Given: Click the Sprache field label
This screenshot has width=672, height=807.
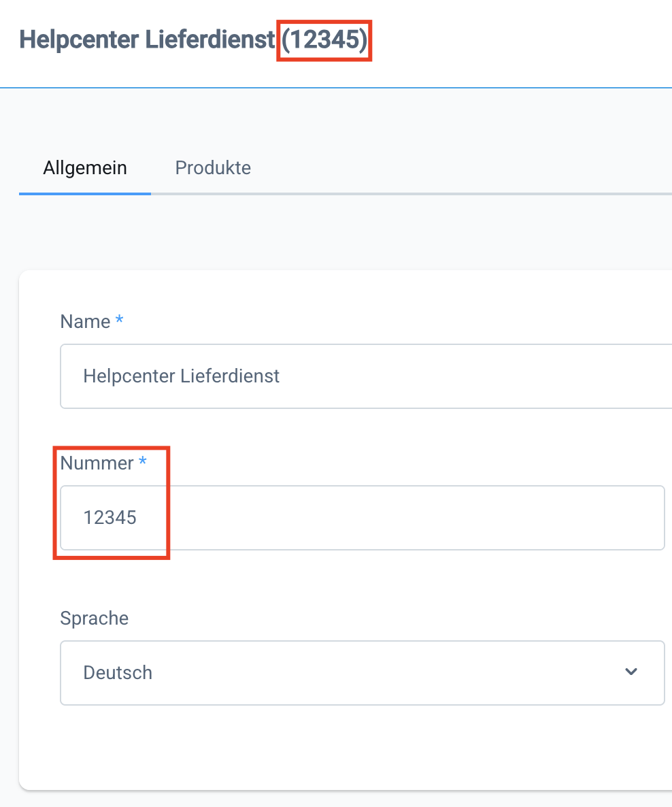Looking at the screenshot, I should pyautogui.click(x=94, y=619).
